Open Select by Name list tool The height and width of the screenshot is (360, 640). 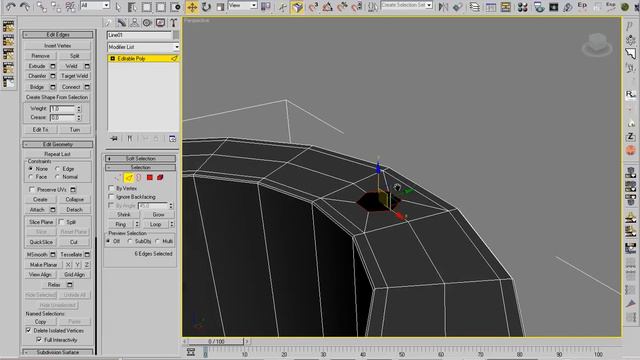(x=132, y=7)
